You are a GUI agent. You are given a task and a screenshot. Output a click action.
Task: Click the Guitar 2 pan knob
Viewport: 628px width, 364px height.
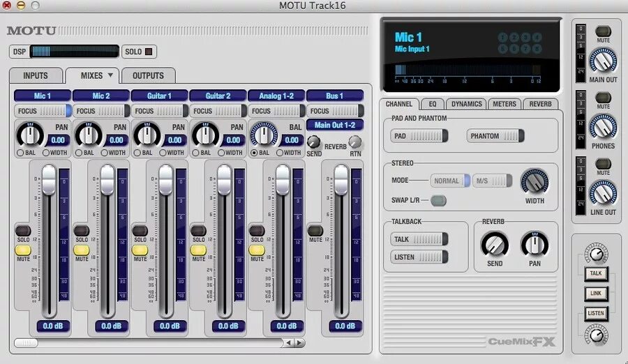coord(205,135)
